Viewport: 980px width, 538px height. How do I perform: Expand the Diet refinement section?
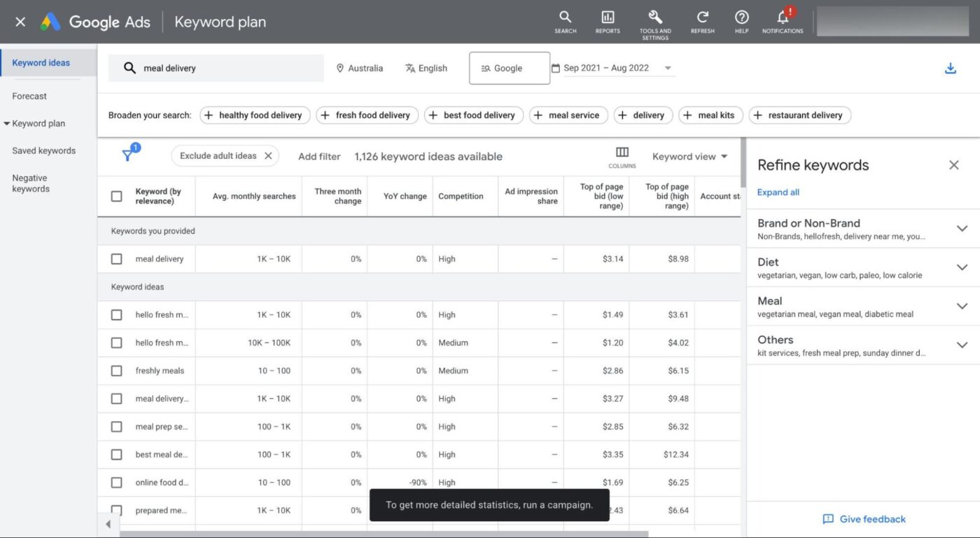pos(962,267)
